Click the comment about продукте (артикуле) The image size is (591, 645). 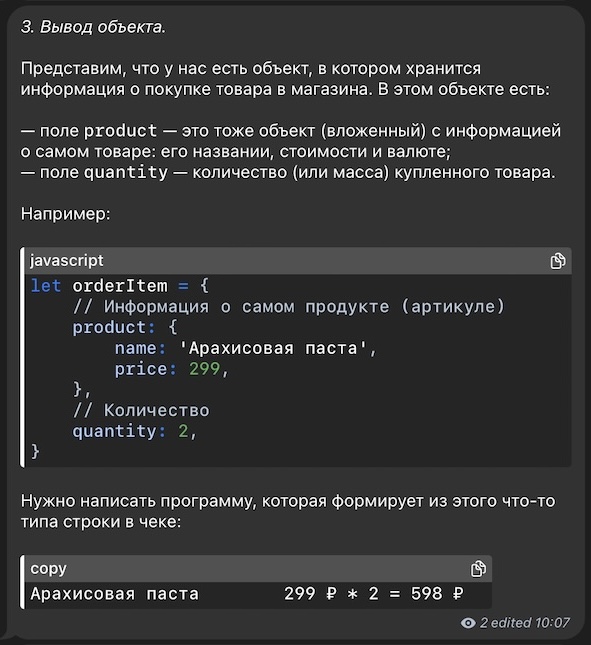coord(289,306)
